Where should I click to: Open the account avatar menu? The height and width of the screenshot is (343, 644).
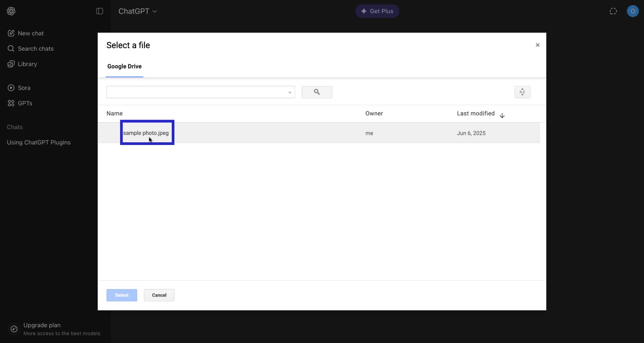633,11
